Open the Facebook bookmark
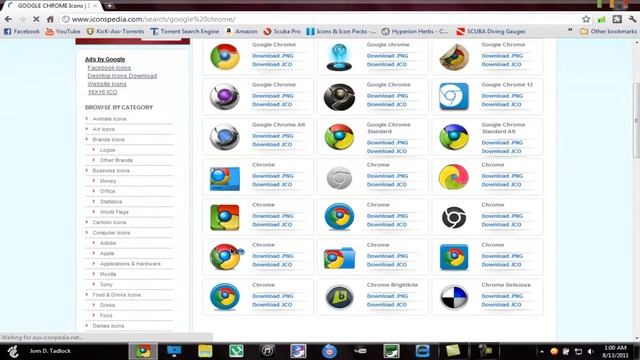Image resolution: width=640 pixels, height=360 pixels. click(x=22, y=31)
